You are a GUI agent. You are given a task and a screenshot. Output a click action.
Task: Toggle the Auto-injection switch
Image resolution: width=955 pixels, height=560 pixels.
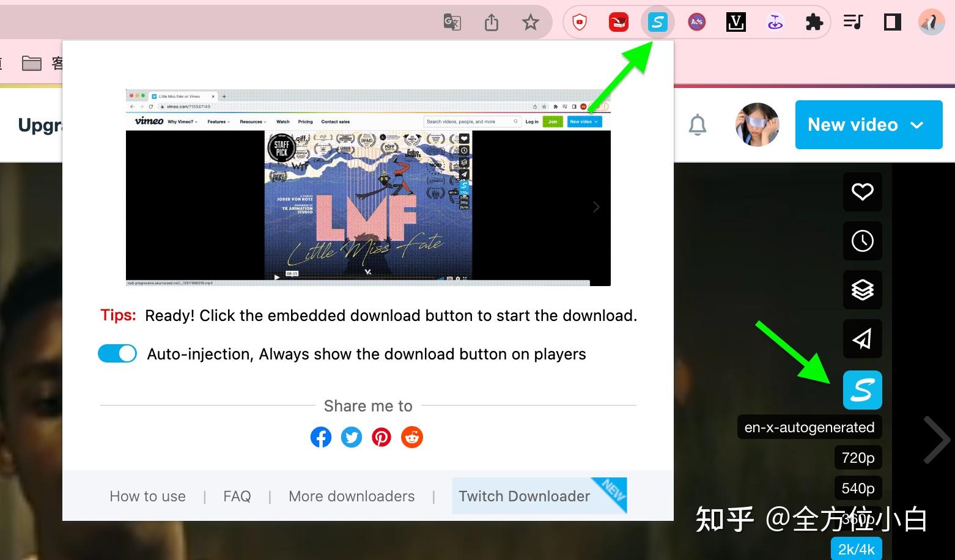[x=117, y=354]
